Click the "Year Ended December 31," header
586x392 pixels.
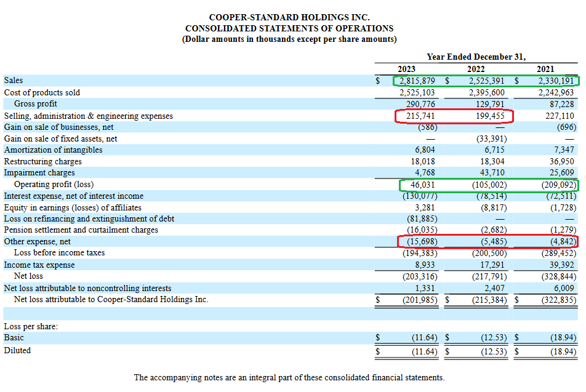476,57
